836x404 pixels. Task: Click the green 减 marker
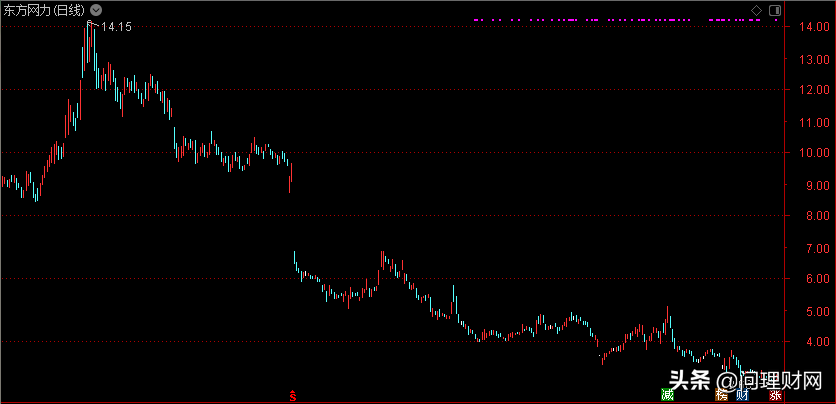[x=668, y=395]
